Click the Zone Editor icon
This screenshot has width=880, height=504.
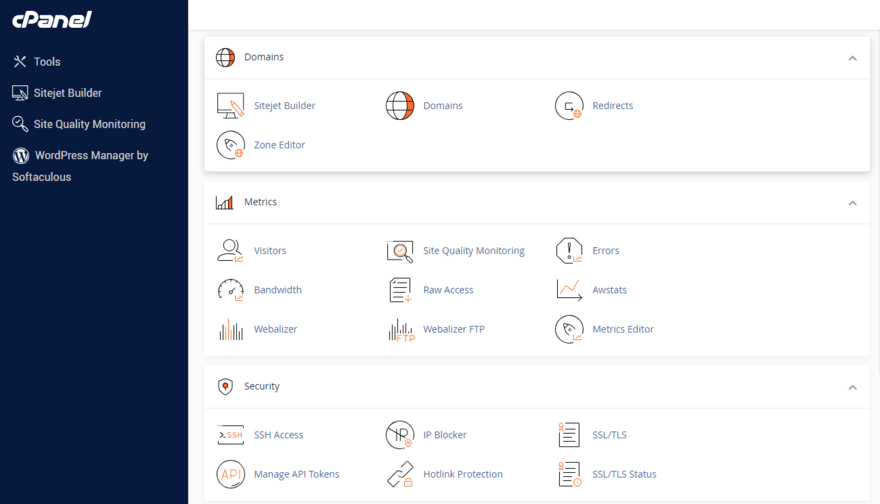pos(231,145)
